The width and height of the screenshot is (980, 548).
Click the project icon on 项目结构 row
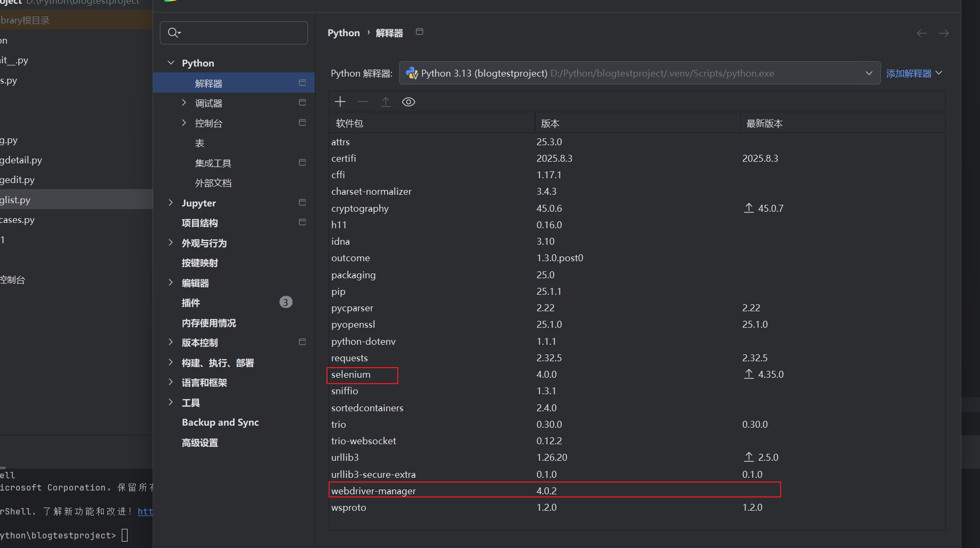[x=303, y=222]
